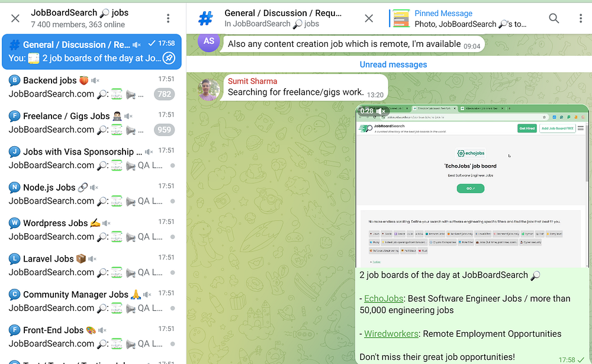Click the muted icon on Node.js Jobs
This screenshot has width=592, height=364.
pos(94,187)
